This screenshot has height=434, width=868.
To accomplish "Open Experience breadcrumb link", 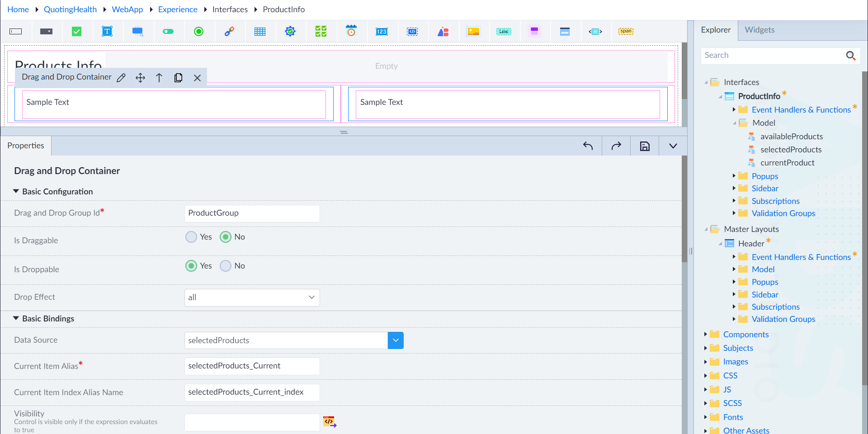I will [178, 9].
